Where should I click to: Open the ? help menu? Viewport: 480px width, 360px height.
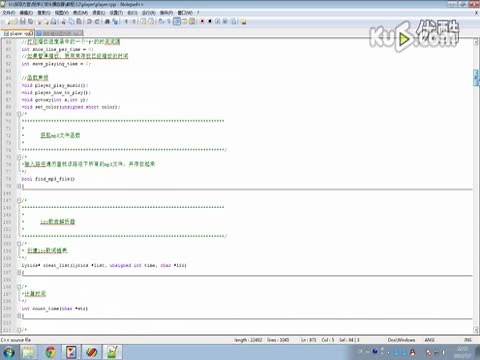pyautogui.click(x=198, y=13)
